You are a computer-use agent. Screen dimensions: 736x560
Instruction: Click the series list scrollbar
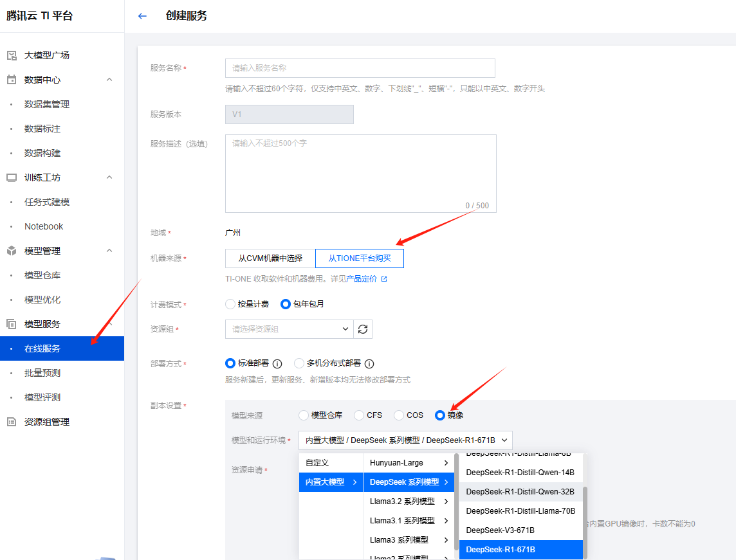pyautogui.click(x=456, y=501)
